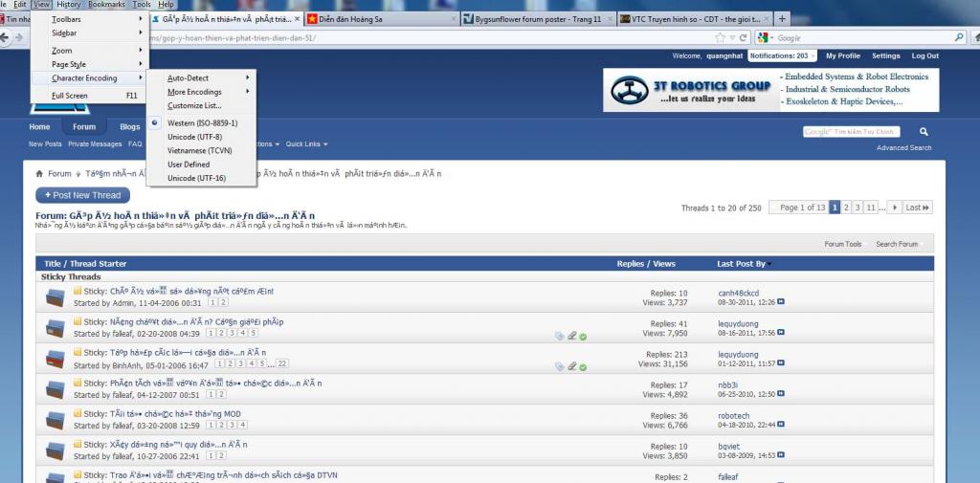This screenshot has width=980, height=483.
Task: Select Unicode (UTF-8) encoding
Action: pyautogui.click(x=201, y=137)
